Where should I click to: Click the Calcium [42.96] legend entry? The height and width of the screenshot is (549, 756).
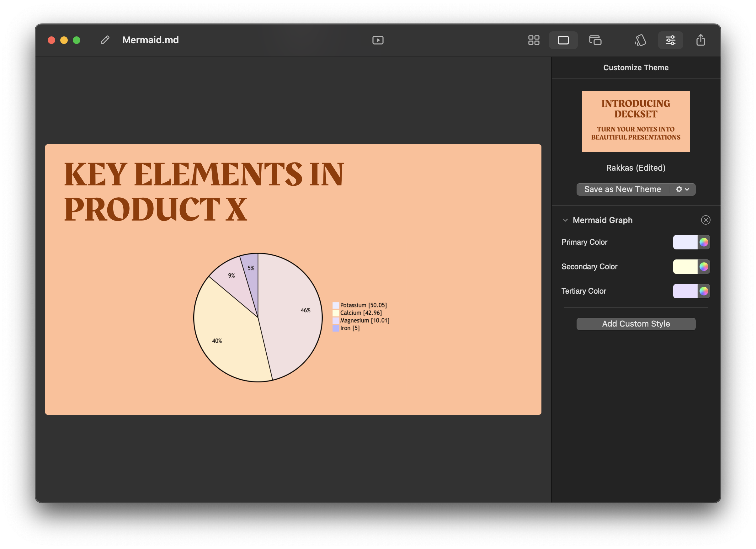click(x=357, y=313)
